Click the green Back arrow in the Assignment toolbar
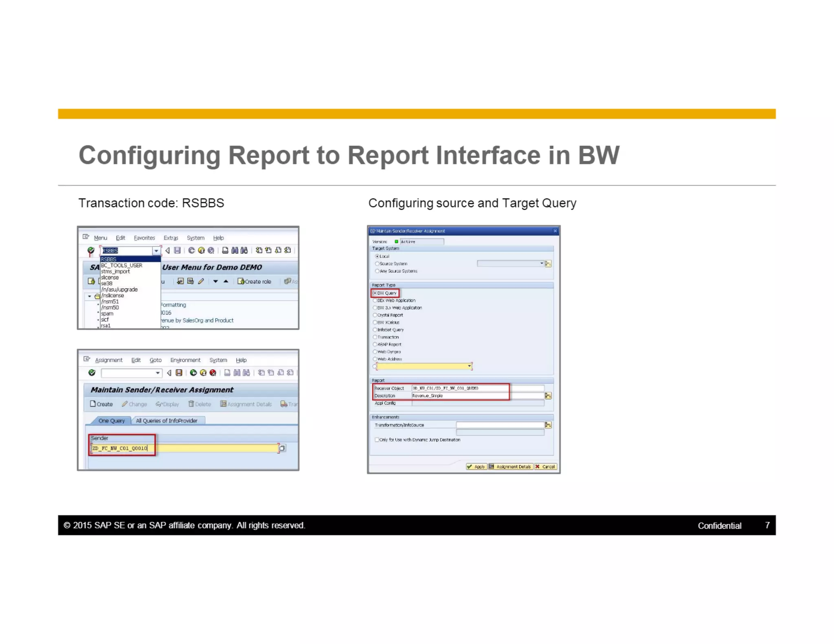Image resolution: width=834 pixels, height=644 pixels. [193, 372]
